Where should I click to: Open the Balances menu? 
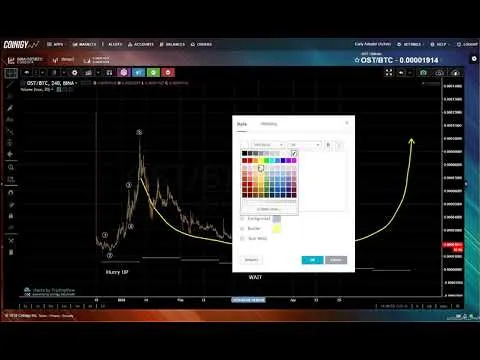tap(172, 44)
